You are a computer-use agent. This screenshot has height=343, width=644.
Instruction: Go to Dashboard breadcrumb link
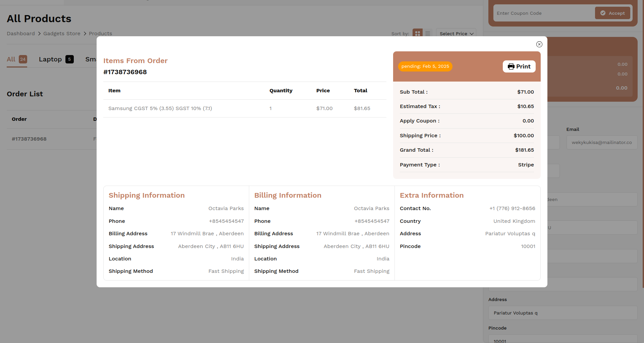click(x=21, y=34)
